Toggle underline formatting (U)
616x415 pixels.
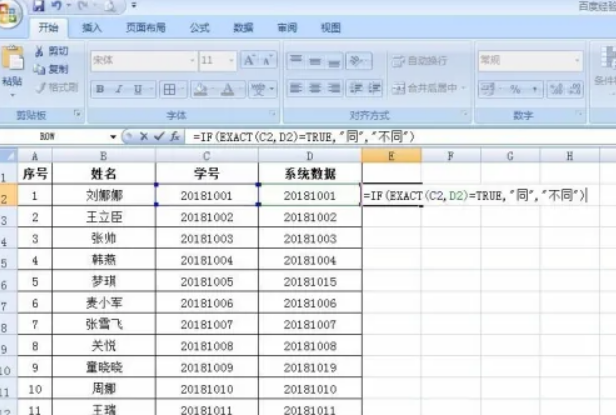pyautogui.click(x=138, y=89)
